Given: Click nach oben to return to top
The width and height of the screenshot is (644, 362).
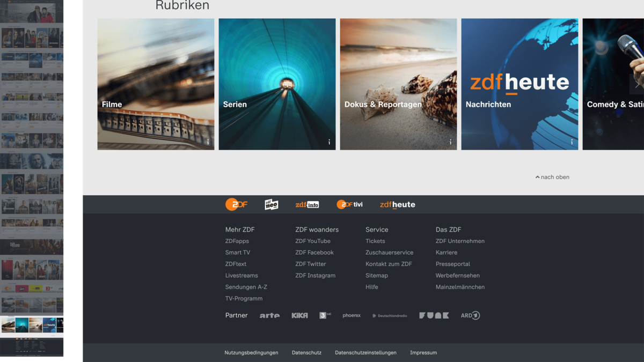Looking at the screenshot, I should [x=552, y=177].
